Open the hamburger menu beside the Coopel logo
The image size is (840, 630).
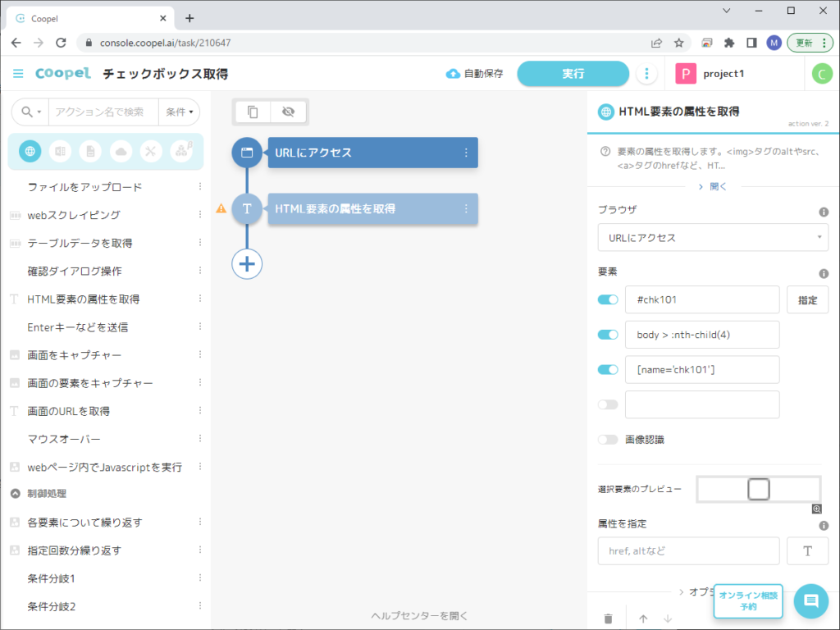point(18,74)
